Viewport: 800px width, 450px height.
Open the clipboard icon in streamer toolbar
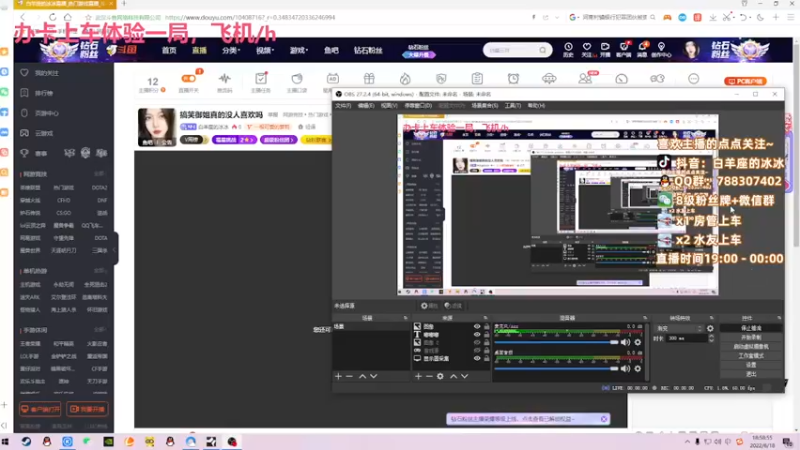tap(477, 79)
